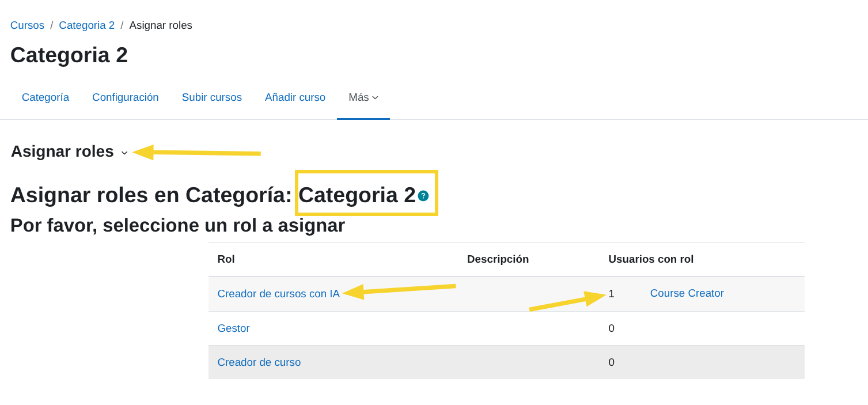Select the Gestor role
The width and height of the screenshot is (868, 405).
pyautogui.click(x=233, y=328)
